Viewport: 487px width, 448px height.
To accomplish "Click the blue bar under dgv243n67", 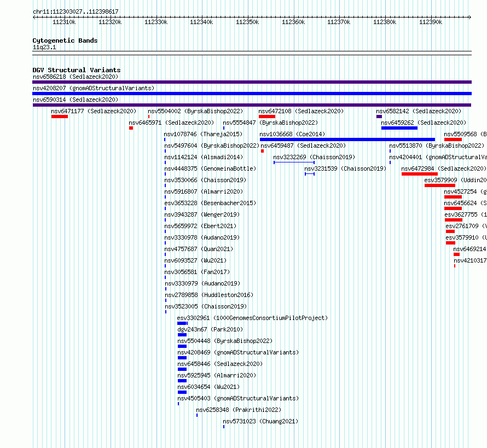I will click(x=182, y=335).
